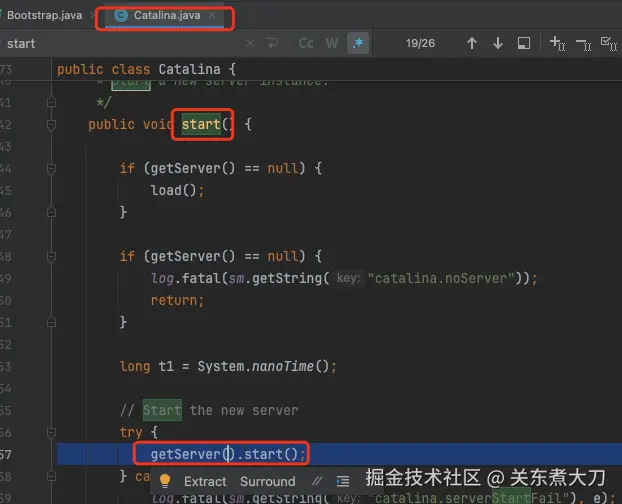Collapse the start() method fold marker
622x504 pixels.
pos(51,125)
